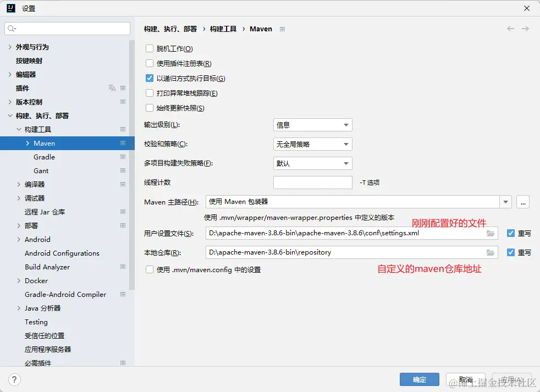Image resolution: width=540 pixels, height=392 pixels.
Task: Click the 取消 cancel button
Action: (465, 379)
